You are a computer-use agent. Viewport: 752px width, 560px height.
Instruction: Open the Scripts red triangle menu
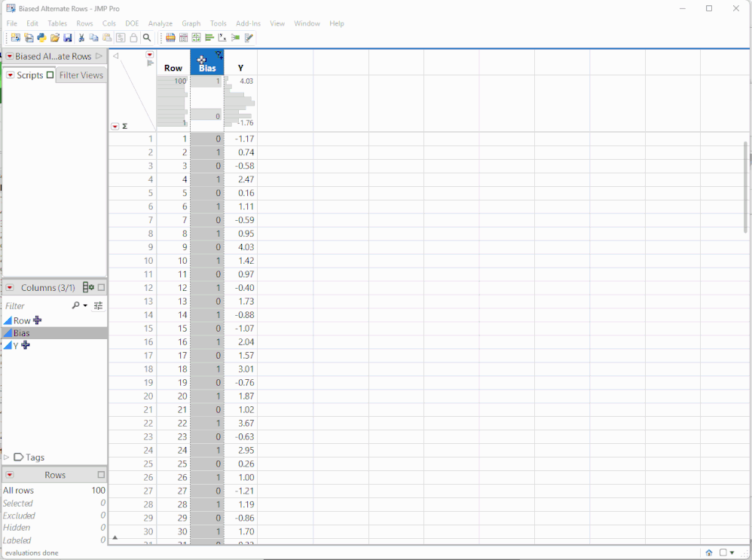[x=10, y=75]
